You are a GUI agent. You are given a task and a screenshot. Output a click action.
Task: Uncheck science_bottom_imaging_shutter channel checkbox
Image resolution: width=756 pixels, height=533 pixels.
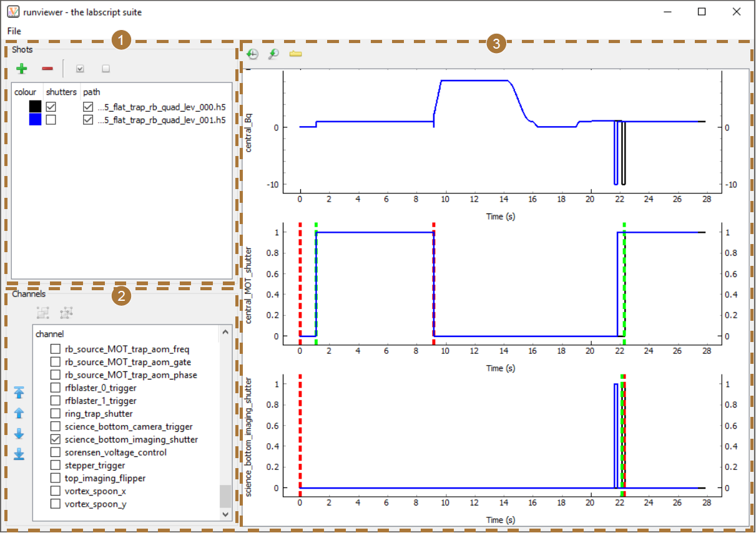tap(56, 439)
